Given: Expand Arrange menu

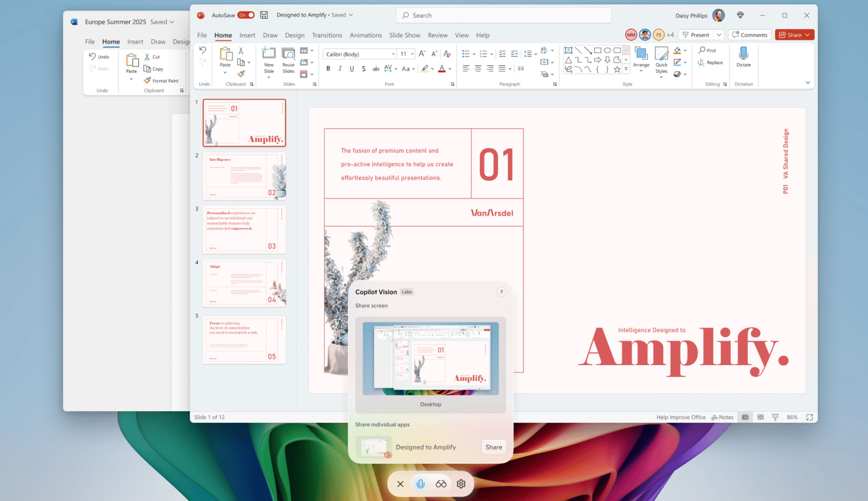Looking at the screenshot, I should [x=641, y=59].
